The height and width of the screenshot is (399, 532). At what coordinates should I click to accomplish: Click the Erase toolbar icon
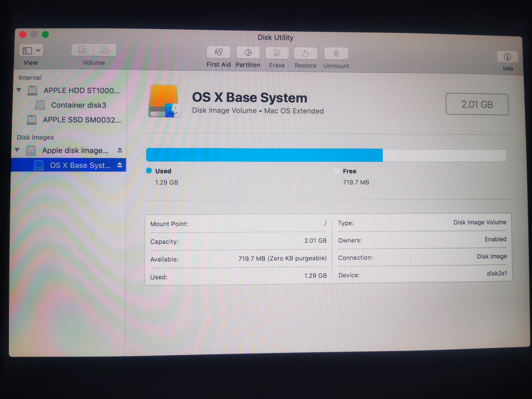point(277,53)
